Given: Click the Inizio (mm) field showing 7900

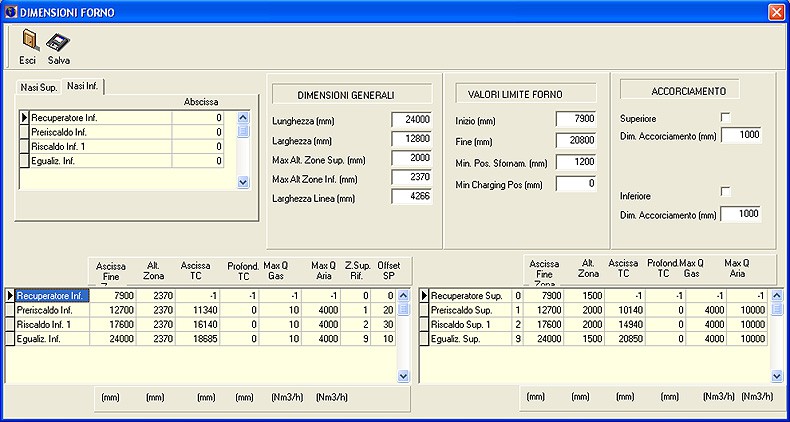Looking at the screenshot, I should coord(576,119).
